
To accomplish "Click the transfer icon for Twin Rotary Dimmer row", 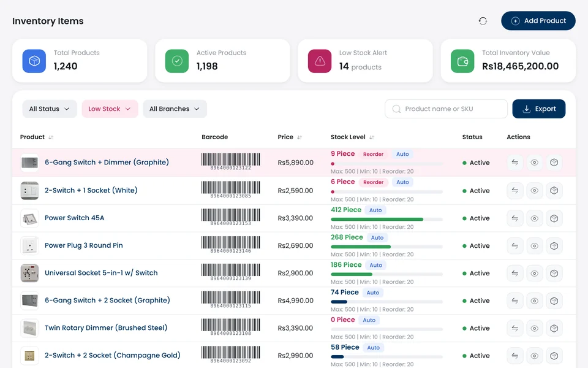I will (x=515, y=328).
